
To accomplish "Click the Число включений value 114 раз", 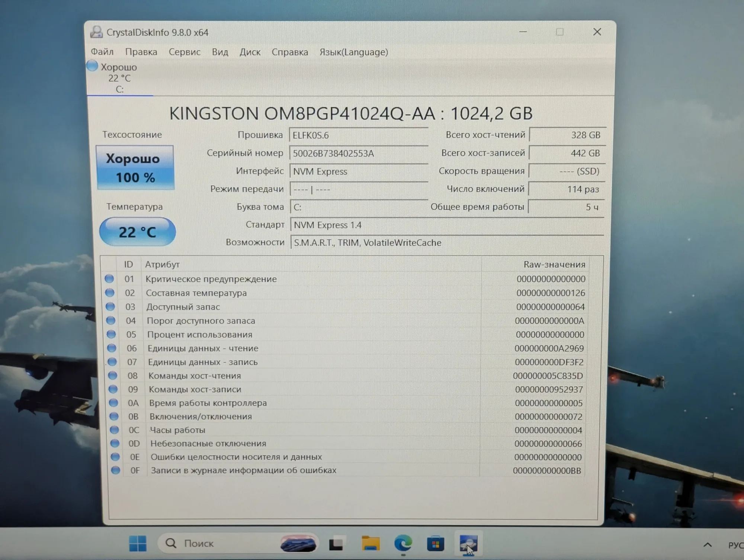I will pos(566,189).
